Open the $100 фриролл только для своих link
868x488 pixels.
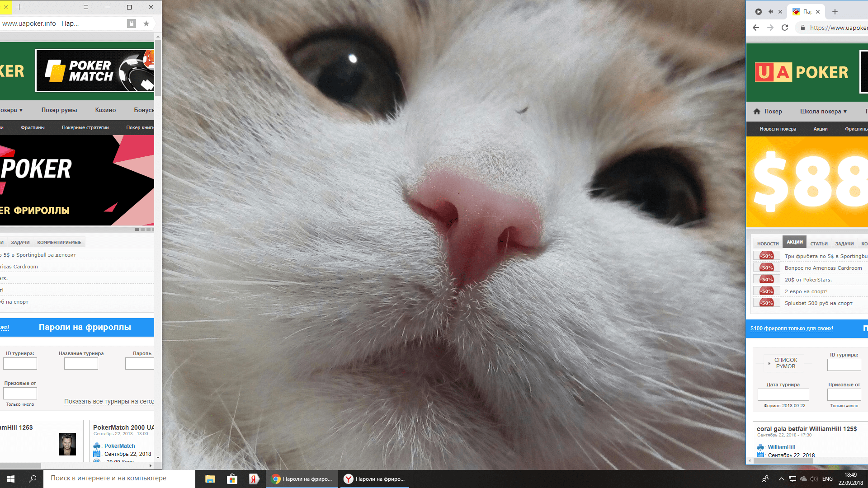792,328
